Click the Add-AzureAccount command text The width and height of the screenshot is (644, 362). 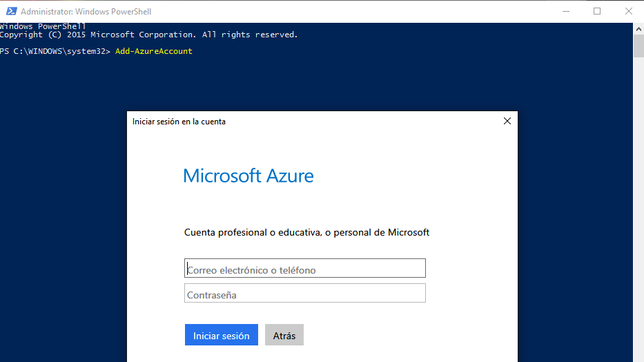click(154, 51)
